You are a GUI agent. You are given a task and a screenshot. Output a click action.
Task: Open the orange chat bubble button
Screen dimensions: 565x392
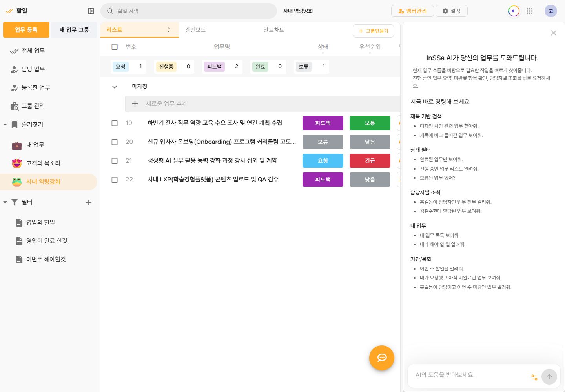(382, 358)
